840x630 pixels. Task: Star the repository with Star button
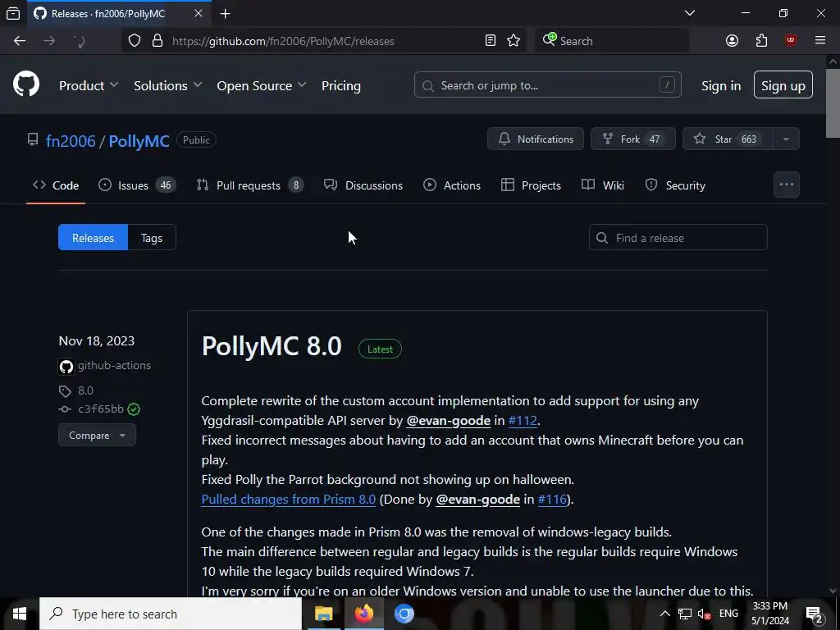tap(727, 139)
